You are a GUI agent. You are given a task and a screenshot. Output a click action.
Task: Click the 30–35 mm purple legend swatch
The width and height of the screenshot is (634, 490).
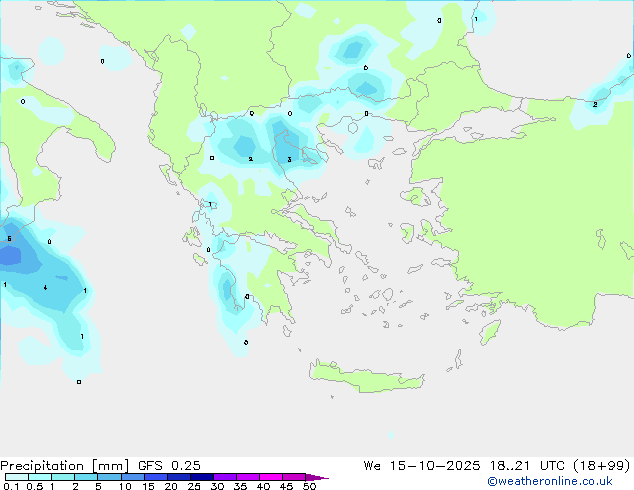coord(224,477)
